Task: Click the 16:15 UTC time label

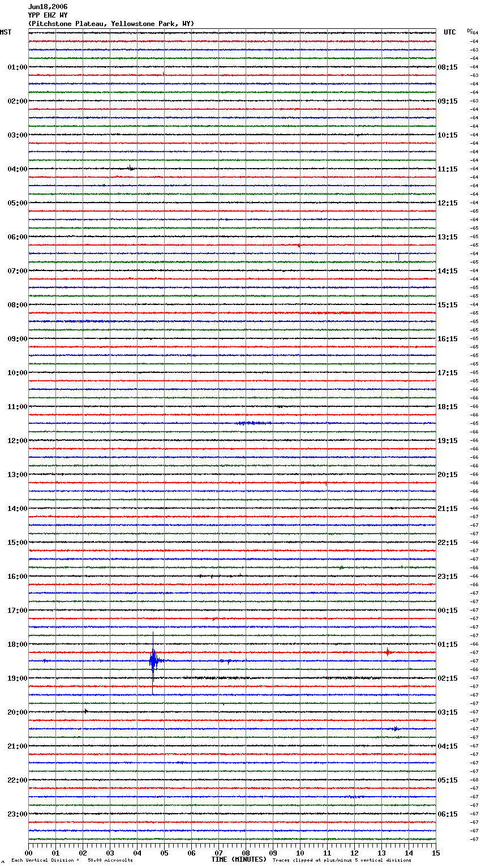Action: point(448,339)
